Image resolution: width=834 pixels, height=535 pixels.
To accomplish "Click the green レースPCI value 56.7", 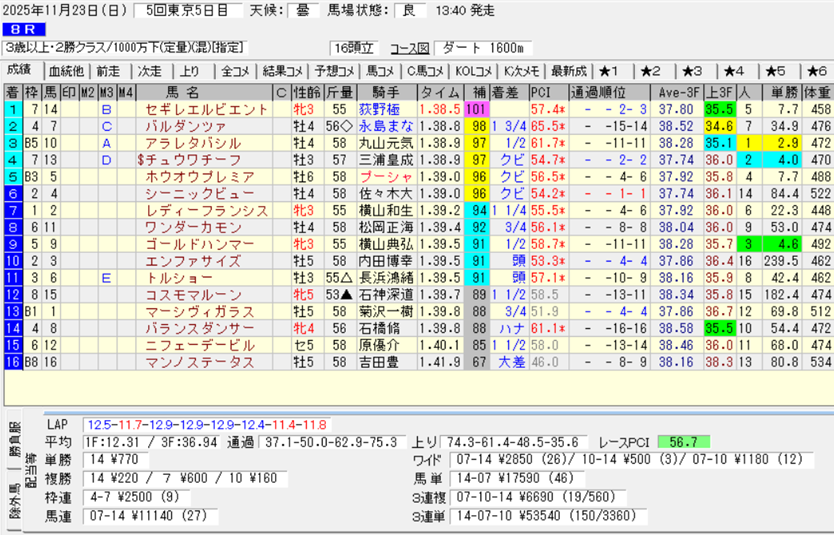I will 684,442.
